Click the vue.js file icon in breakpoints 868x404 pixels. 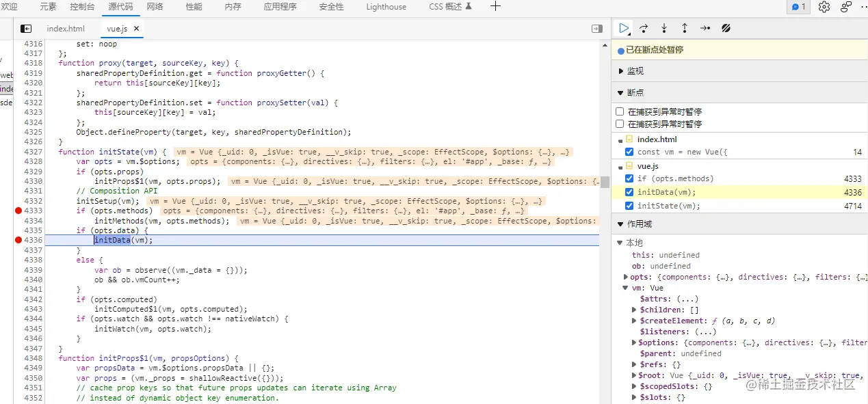pyautogui.click(x=629, y=166)
